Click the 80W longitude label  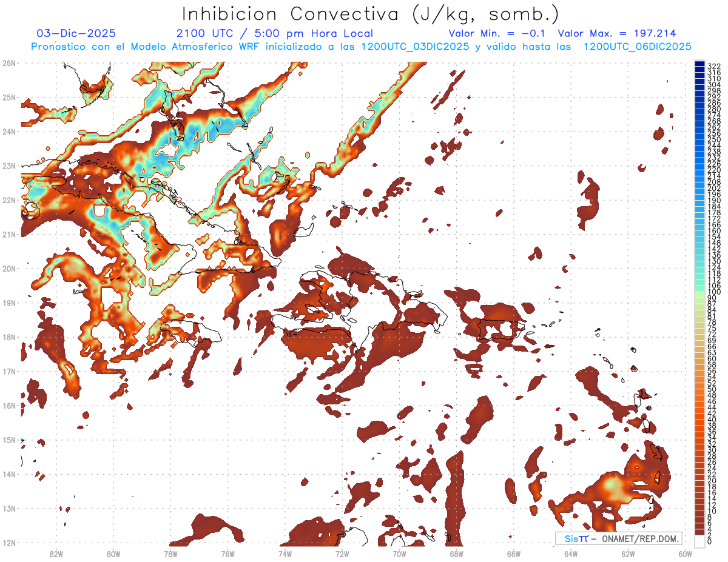113,554
